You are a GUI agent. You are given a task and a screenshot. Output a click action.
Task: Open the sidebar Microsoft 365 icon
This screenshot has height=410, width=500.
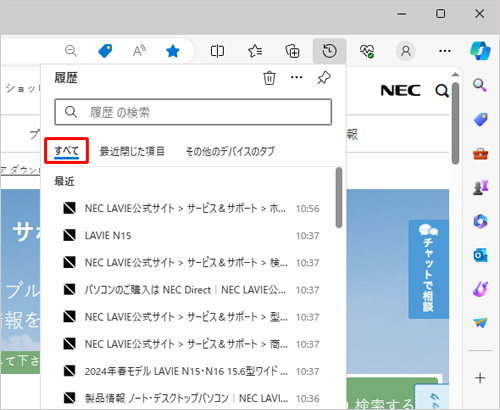[480, 221]
